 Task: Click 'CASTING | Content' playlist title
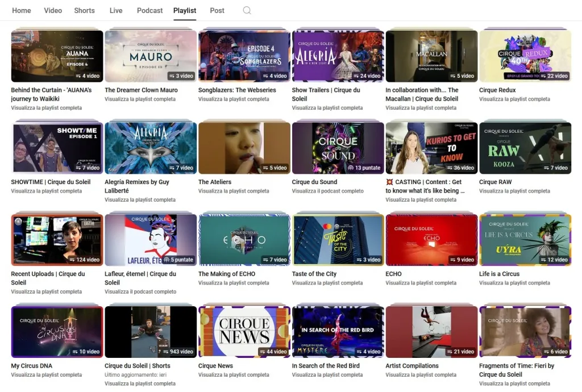(x=425, y=186)
